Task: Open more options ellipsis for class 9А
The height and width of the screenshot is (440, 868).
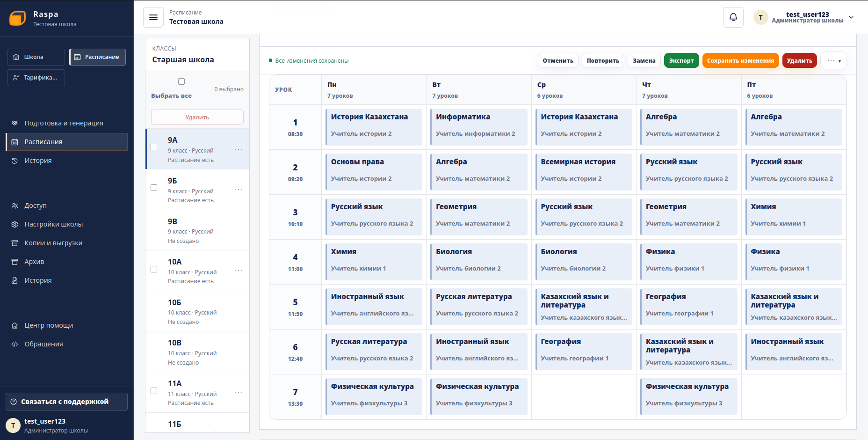Action: pos(239,149)
